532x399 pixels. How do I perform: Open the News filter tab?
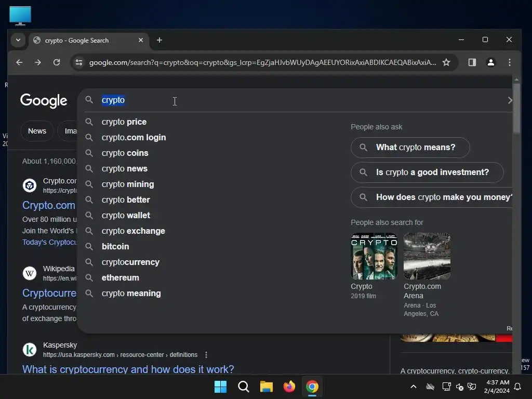pyautogui.click(x=37, y=131)
